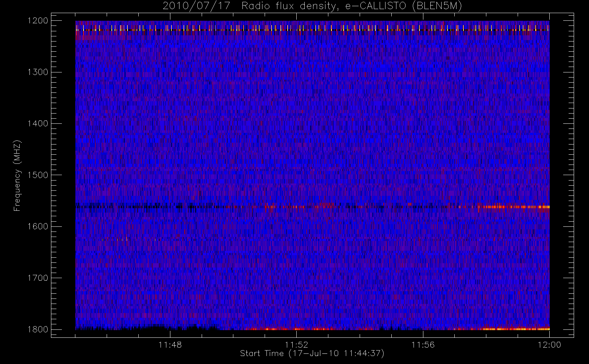Click the 1400 frequency tick label
The height and width of the screenshot is (364, 589).
[38, 124]
